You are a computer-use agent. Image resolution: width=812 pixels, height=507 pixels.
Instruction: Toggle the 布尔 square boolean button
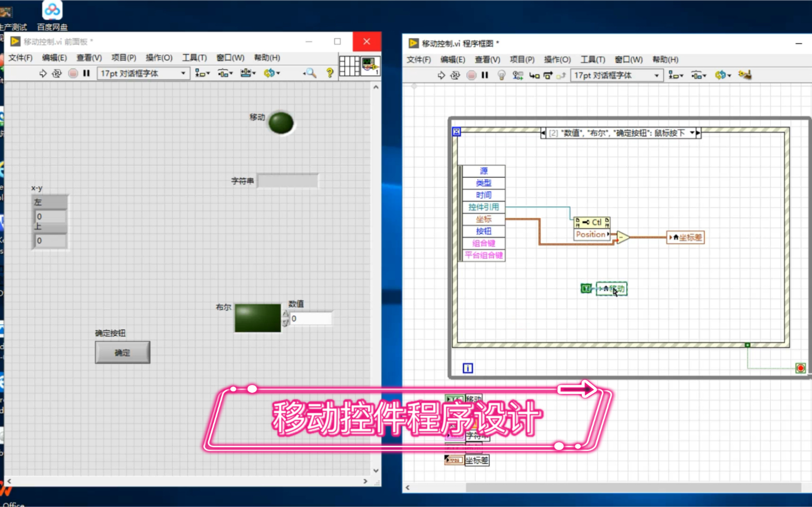pos(258,318)
